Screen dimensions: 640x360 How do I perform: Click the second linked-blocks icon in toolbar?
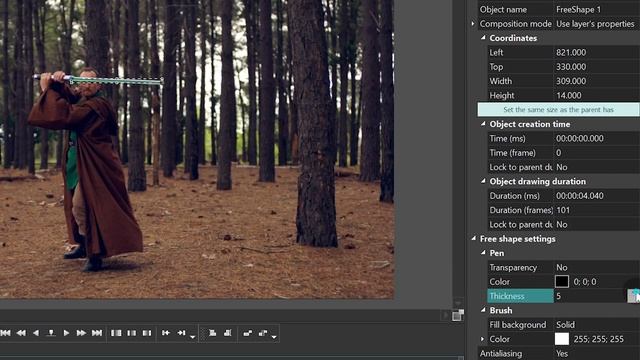263,333
